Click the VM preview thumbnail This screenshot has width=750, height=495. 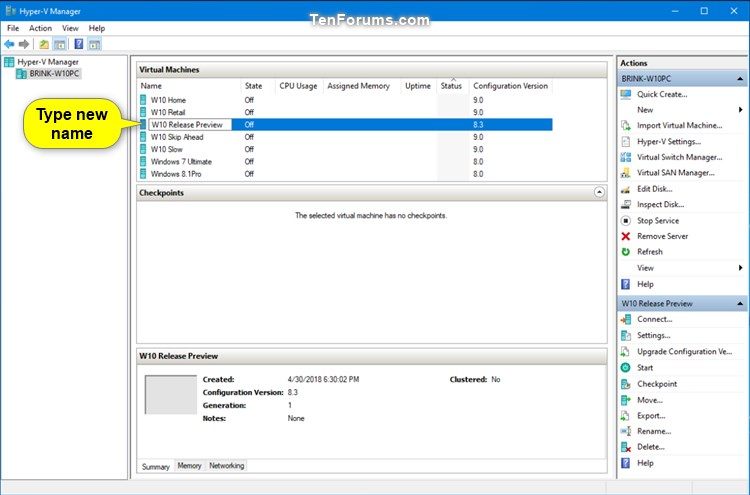[x=171, y=395]
